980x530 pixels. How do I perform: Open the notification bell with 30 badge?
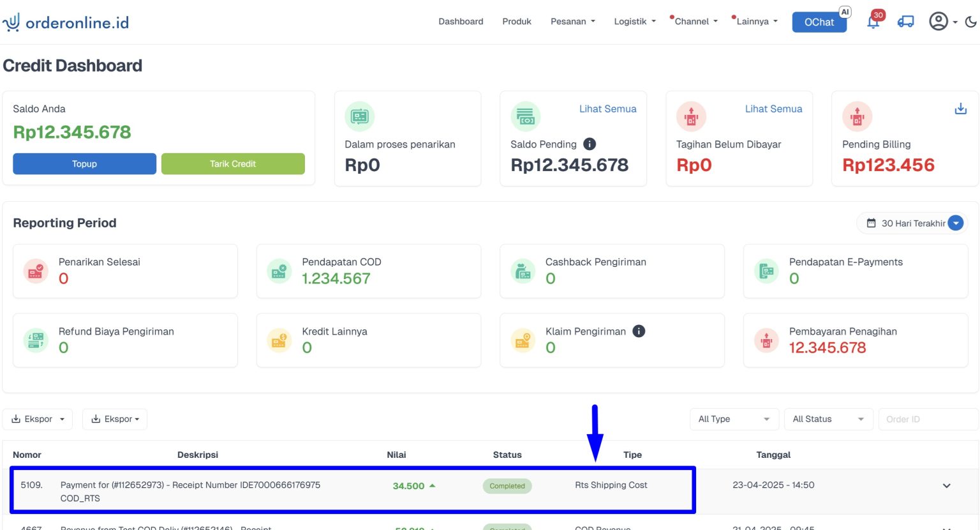pos(873,22)
